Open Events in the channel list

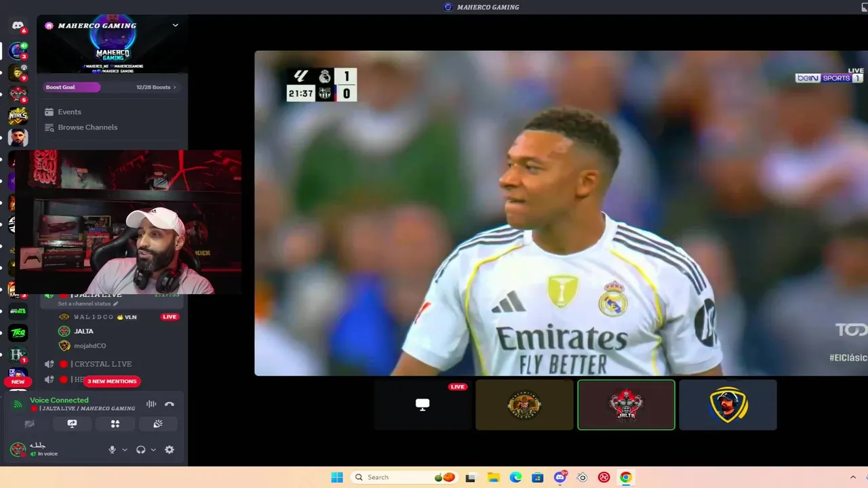point(69,112)
